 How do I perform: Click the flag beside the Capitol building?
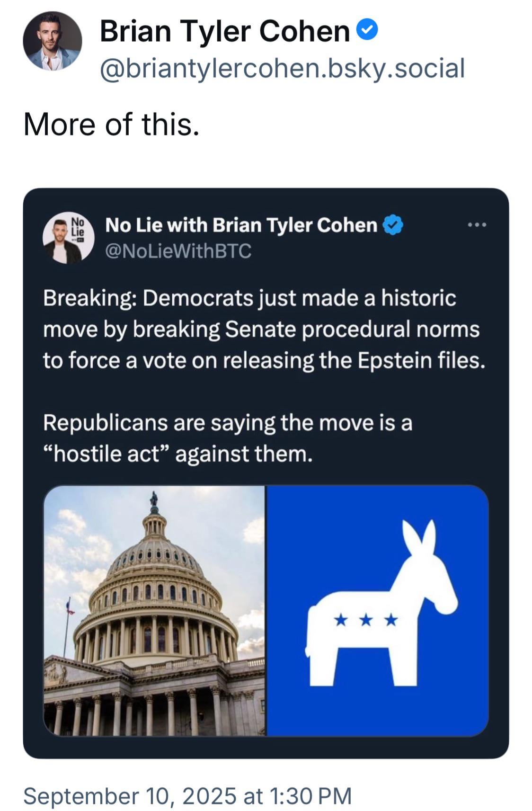pos(70,607)
